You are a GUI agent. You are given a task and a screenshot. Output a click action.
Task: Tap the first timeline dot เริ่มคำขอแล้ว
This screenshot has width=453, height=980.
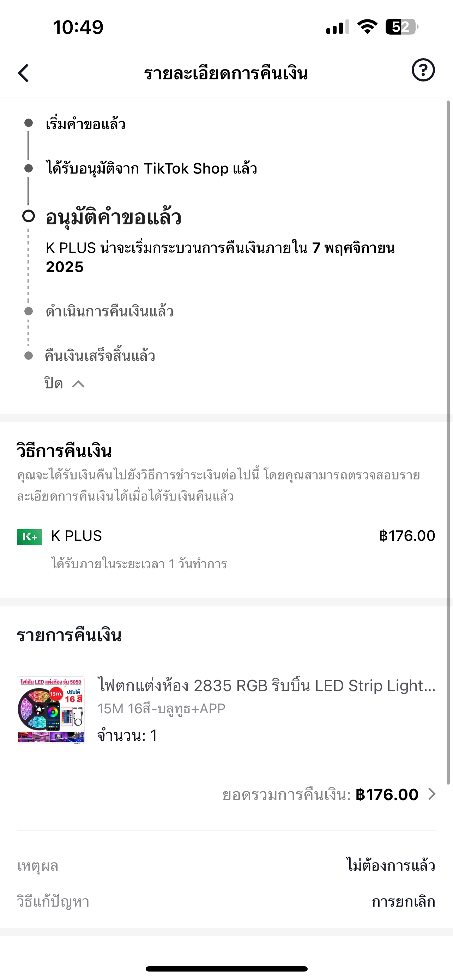tap(29, 123)
